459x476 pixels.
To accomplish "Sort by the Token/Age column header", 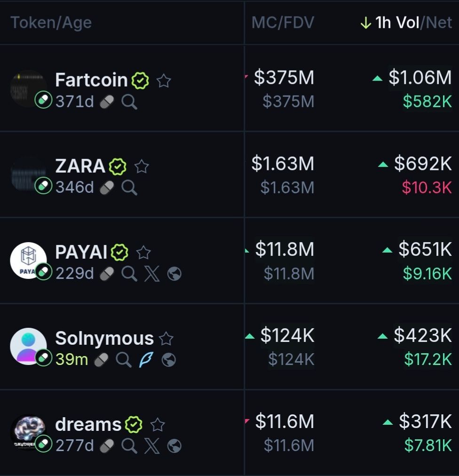I will 51,23.
